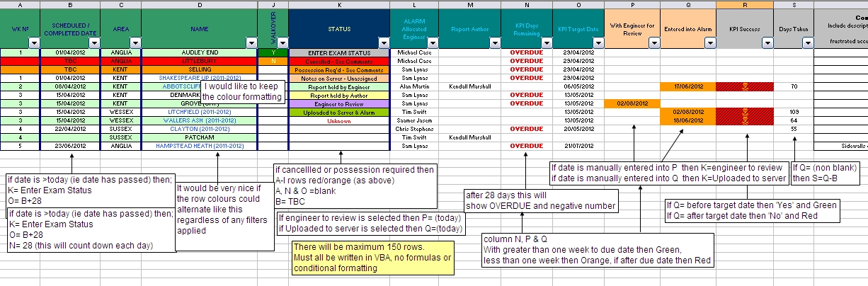Open the WK Nº column filter dropdown
Image resolution: width=868 pixels, height=286 pixels.
click(x=35, y=43)
